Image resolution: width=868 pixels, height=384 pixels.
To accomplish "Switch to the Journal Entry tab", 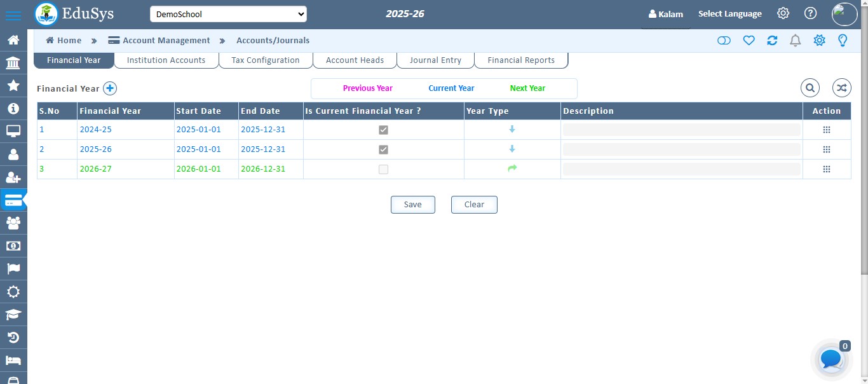I will click(x=435, y=60).
